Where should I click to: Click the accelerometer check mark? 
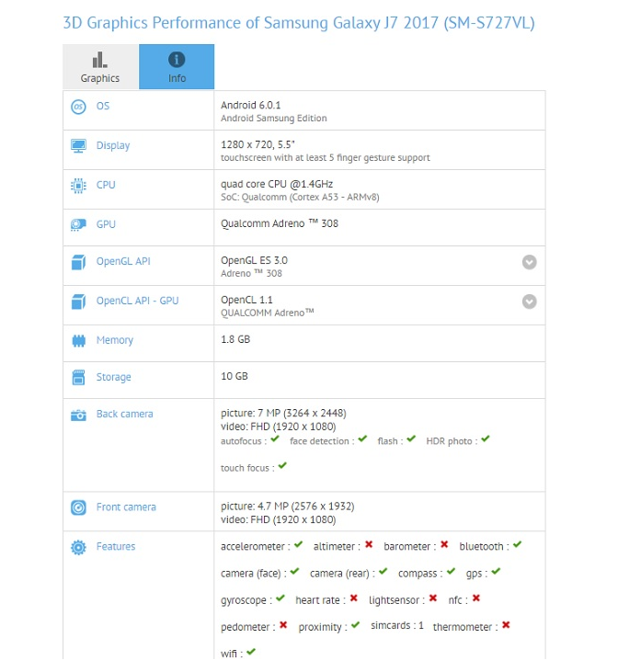point(299,544)
